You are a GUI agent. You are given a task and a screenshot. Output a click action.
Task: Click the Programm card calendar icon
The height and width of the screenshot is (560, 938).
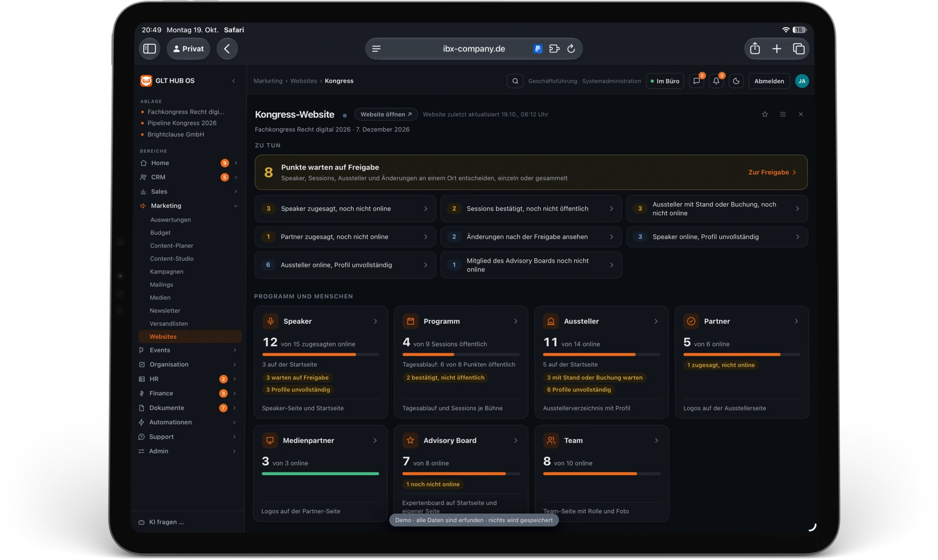coord(410,321)
